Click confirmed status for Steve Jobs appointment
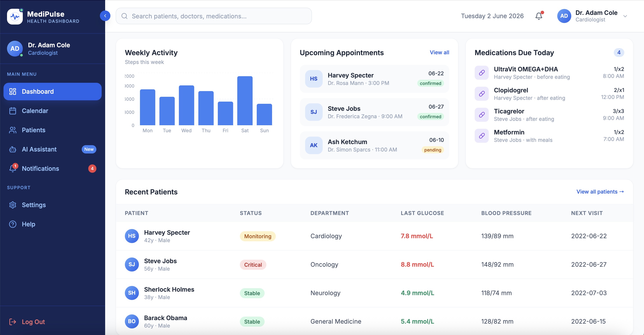Screen dimensions: 644x335 [x=430, y=116]
